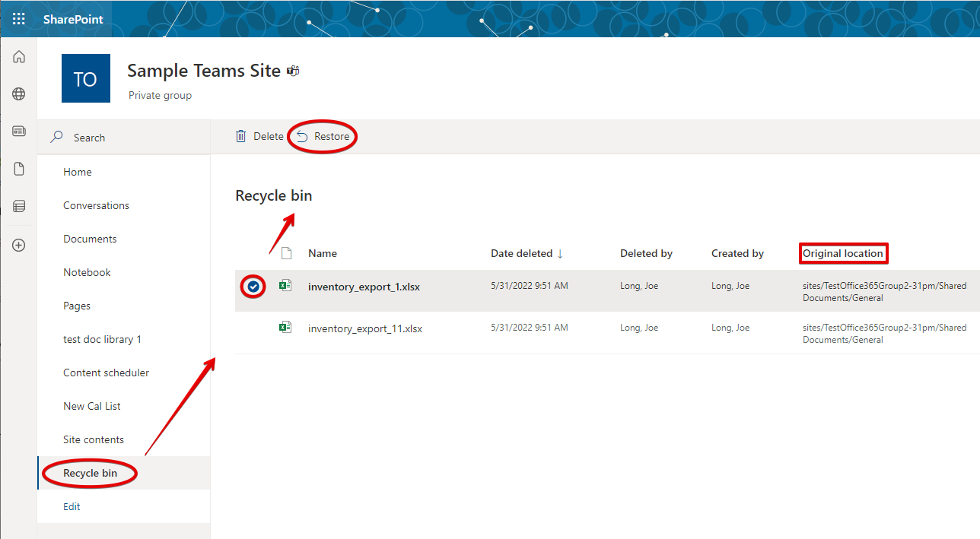The height and width of the screenshot is (539, 980).
Task: Click the Edit navigation link
Action: [72, 506]
